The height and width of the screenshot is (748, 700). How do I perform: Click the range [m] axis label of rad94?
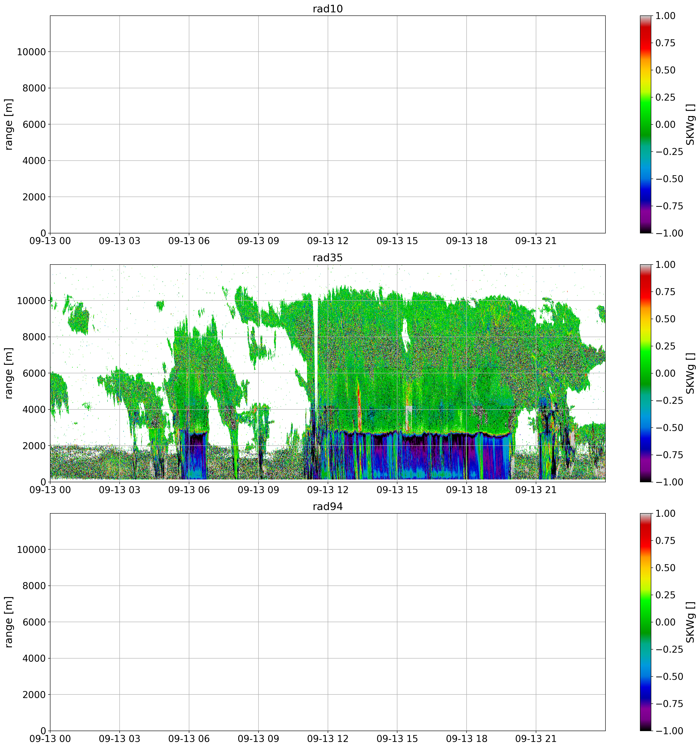click(x=9, y=622)
